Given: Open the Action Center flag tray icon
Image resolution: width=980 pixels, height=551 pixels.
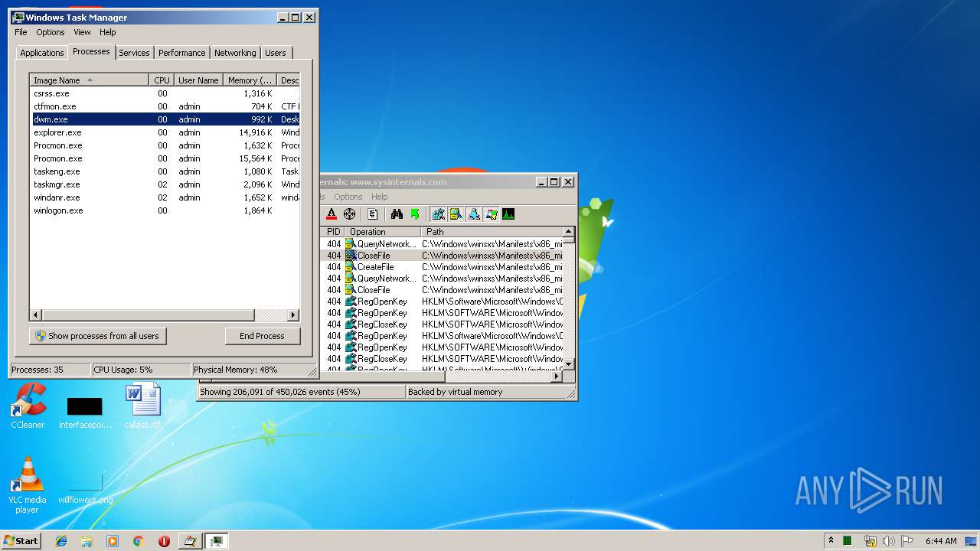Looking at the screenshot, I should (x=907, y=541).
